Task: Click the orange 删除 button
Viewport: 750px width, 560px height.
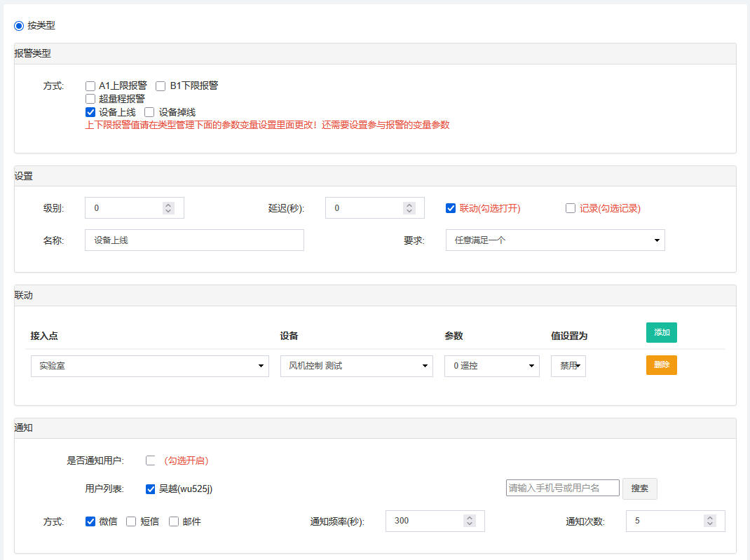Action: coord(661,365)
